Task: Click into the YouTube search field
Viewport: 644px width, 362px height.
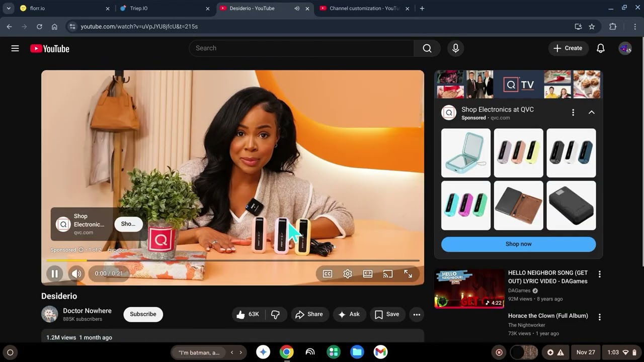Action: pos(301,48)
